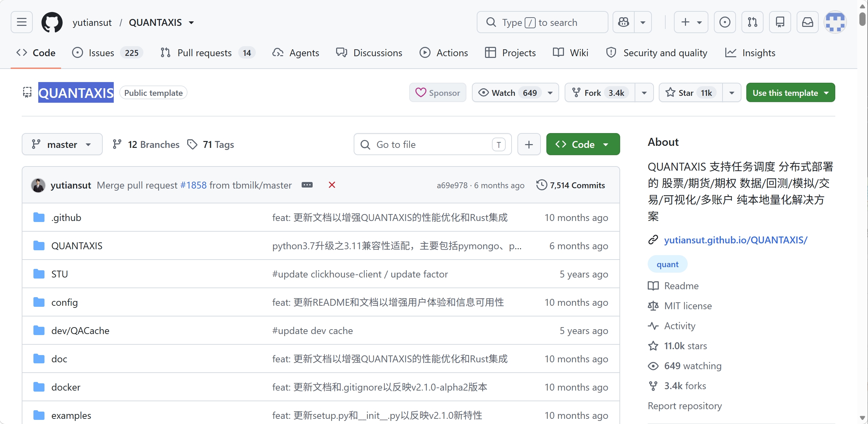Open the Watch notifications dropdown caret
The image size is (868, 424).
[551, 93]
